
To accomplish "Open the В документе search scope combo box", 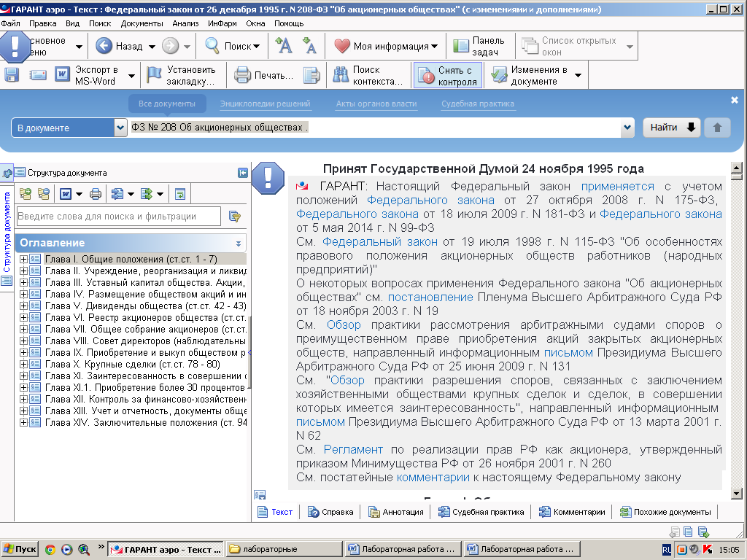I will (69, 128).
